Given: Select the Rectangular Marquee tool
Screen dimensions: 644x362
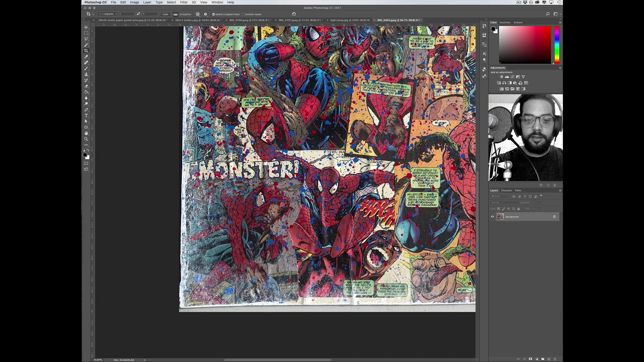Looking at the screenshot, I should [86, 33].
